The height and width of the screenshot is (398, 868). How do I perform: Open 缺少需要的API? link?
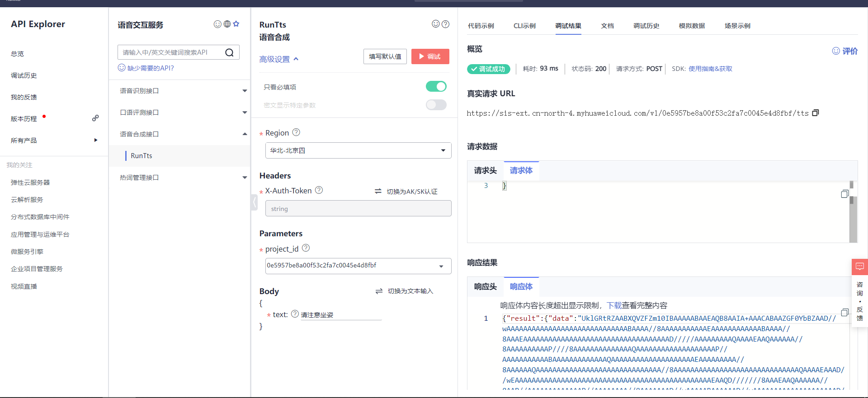click(146, 68)
